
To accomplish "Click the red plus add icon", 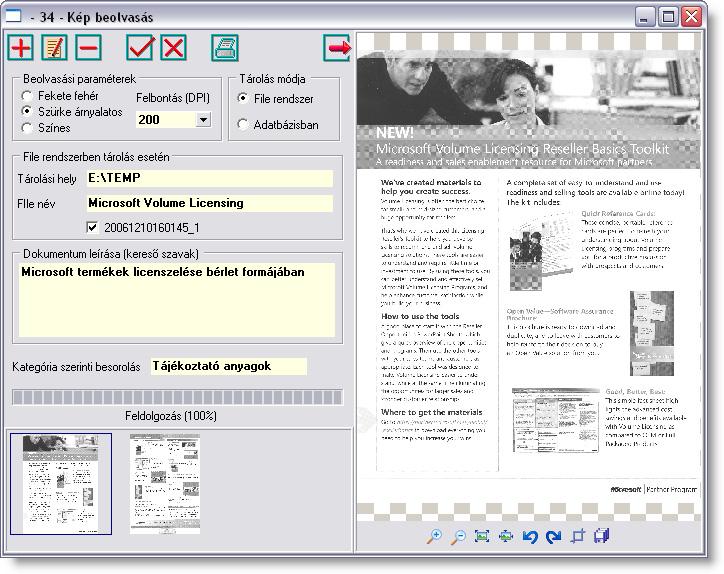I will [x=20, y=47].
